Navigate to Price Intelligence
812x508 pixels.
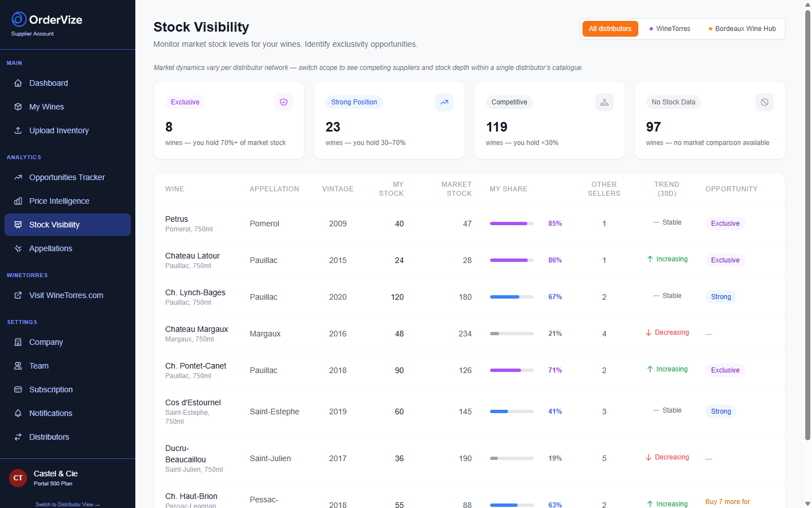pyautogui.click(x=68, y=201)
